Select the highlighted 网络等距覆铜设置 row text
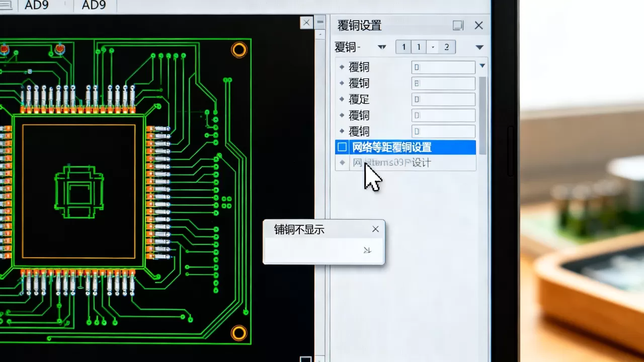The width and height of the screenshot is (644, 362). pyautogui.click(x=392, y=147)
